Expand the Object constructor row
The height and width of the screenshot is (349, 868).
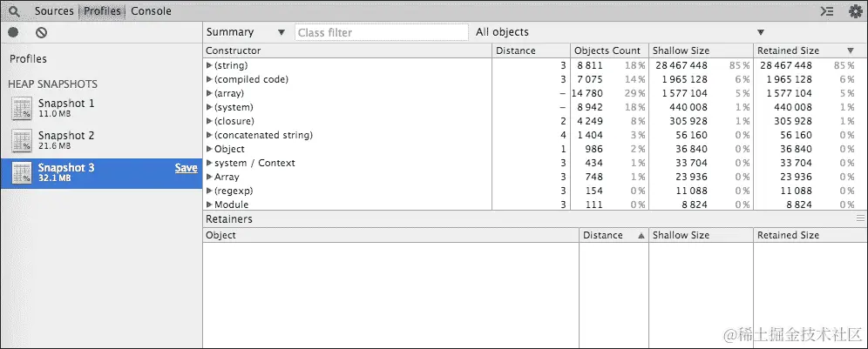pos(209,149)
